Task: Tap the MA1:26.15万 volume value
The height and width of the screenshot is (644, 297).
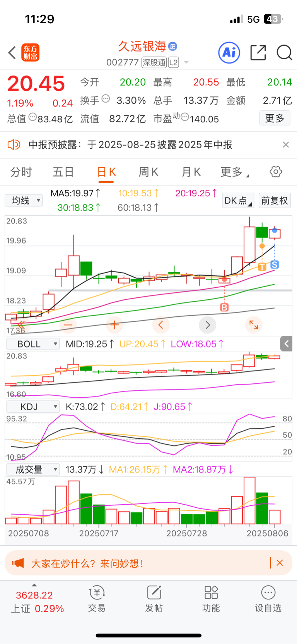Action: click(138, 469)
